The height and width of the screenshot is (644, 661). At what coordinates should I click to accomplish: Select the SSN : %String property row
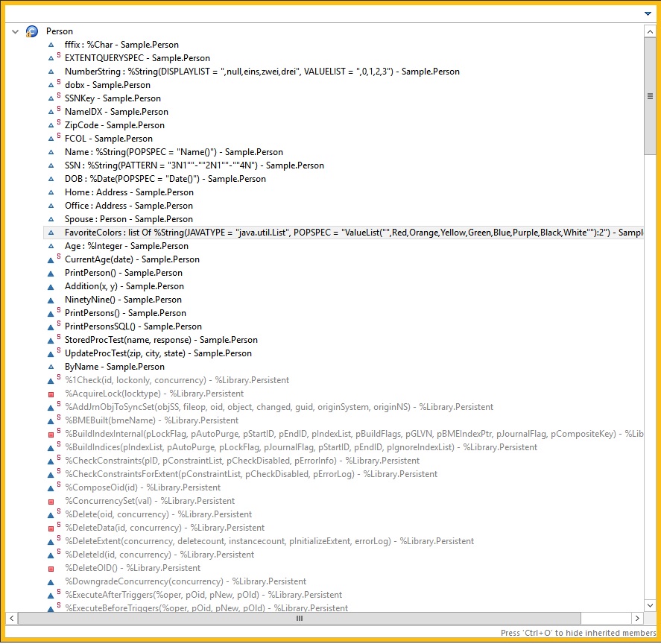(x=194, y=165)
